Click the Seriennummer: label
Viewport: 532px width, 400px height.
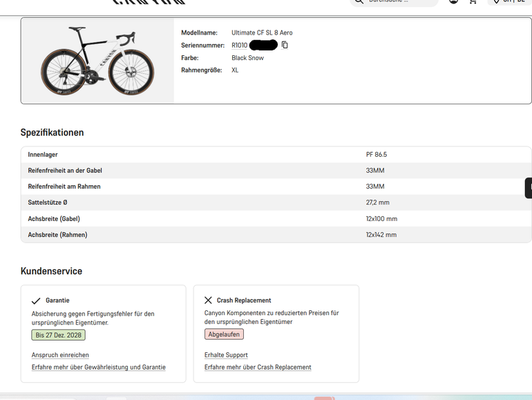click(202, 45)
